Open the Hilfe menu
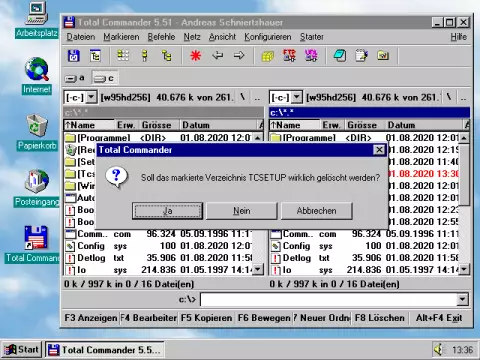Screen dimensions: 480x360 pos(459,37)
